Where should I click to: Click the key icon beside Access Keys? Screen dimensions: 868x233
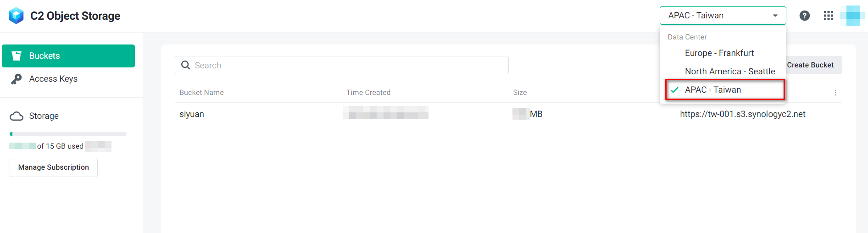[x=17, y=79]
